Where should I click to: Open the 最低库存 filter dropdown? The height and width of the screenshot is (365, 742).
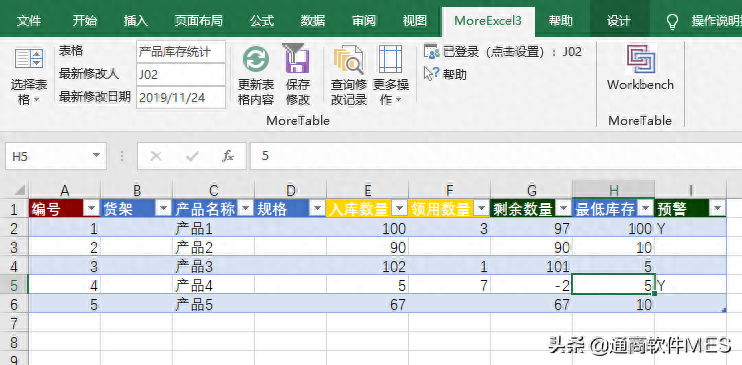coord(645,209)
